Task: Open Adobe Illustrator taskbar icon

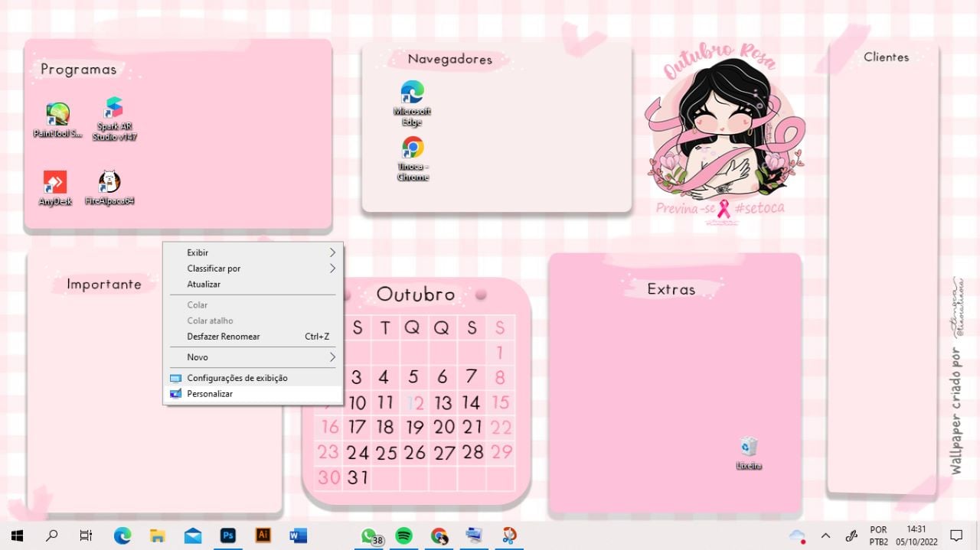Action: point(263,535)
